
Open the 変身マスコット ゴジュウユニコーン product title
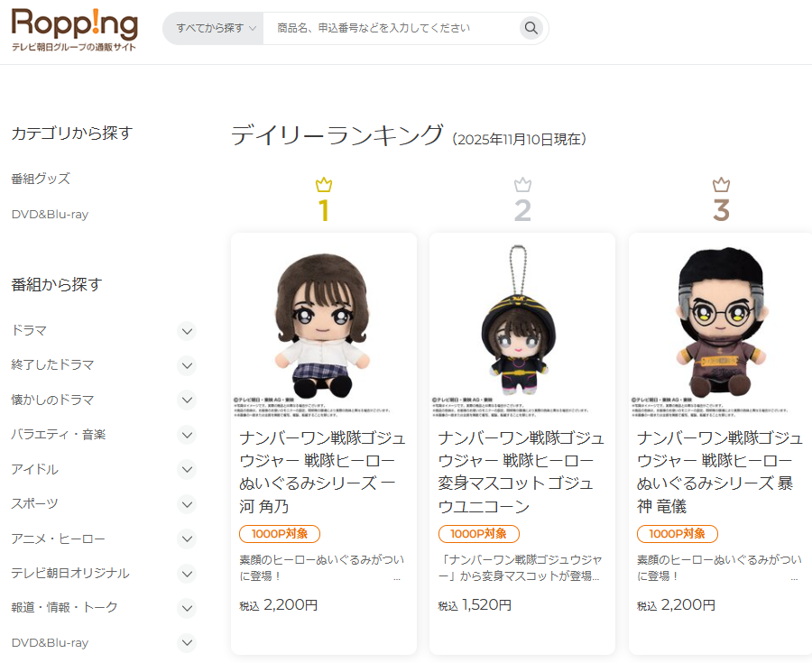521,472
